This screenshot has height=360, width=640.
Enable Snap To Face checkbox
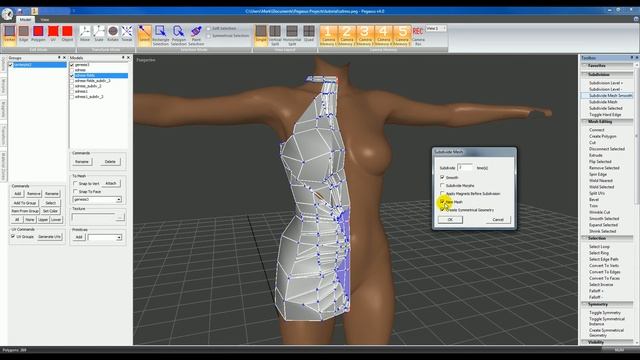pos(75,191)
